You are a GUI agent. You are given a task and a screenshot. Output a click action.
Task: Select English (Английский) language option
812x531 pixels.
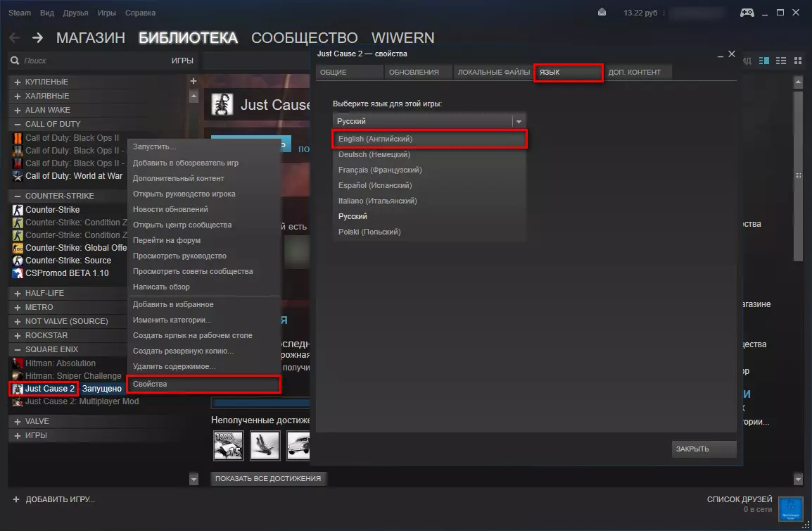[x=429, y=139]
